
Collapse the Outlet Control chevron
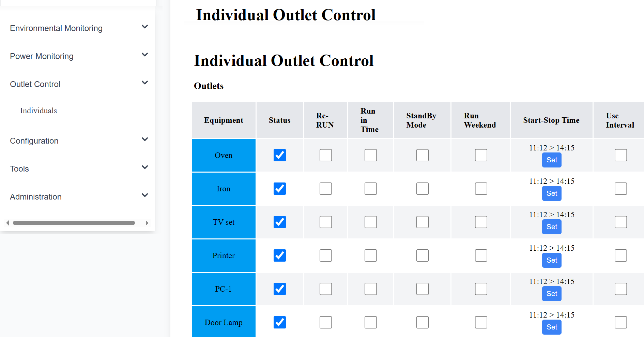145,83
